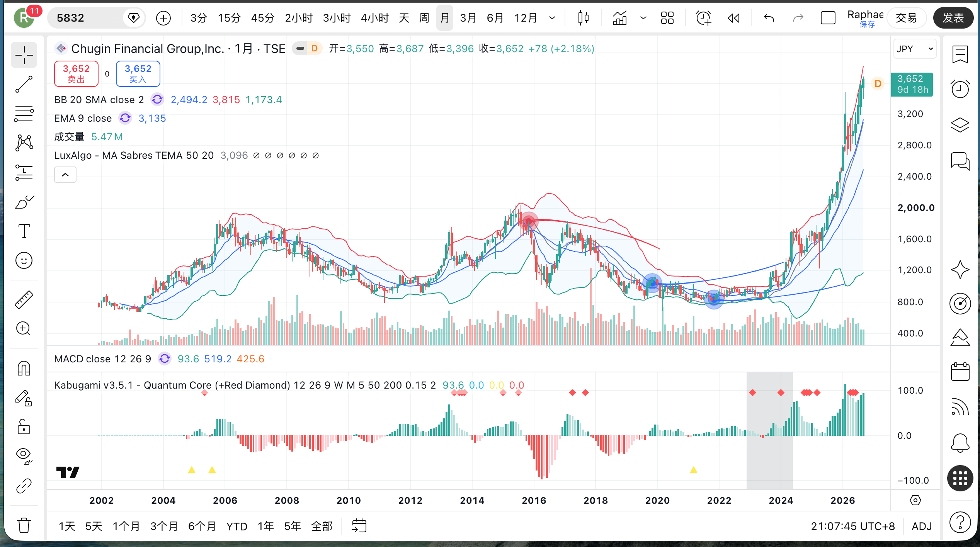The width and height of the screenshot is (980, 547).
Task: Open the sparkle AI assistant icon
Action: [x=960, y=270]
